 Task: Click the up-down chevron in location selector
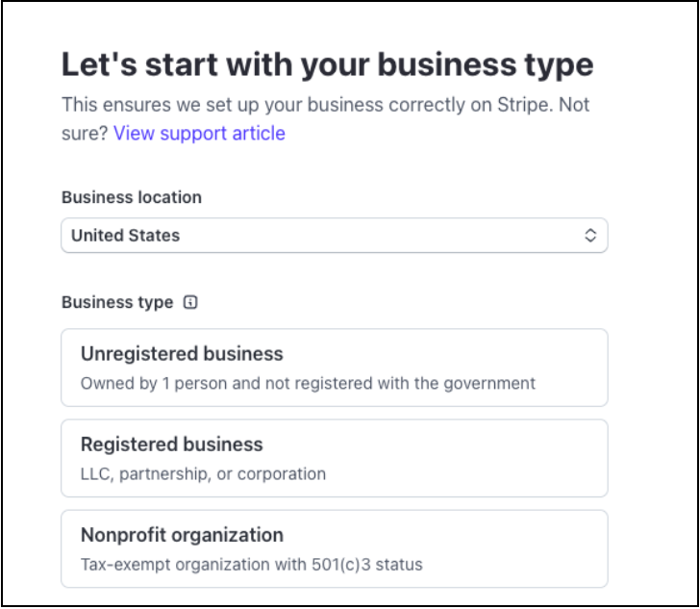pos(590,236)
